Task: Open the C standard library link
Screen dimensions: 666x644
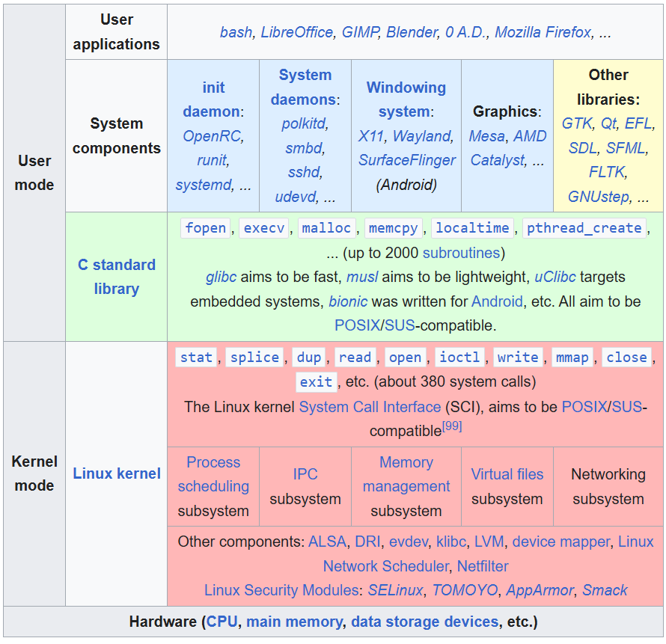Action: 117,277
